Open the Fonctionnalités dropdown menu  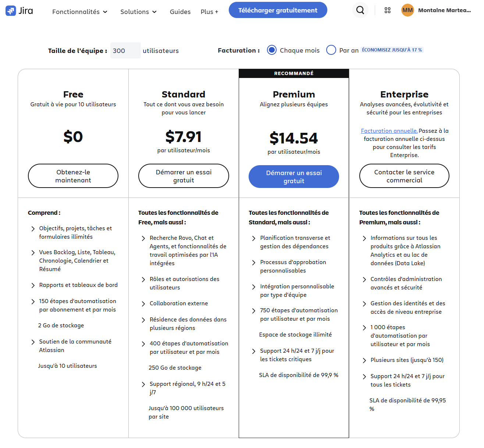tap(80, 12)
